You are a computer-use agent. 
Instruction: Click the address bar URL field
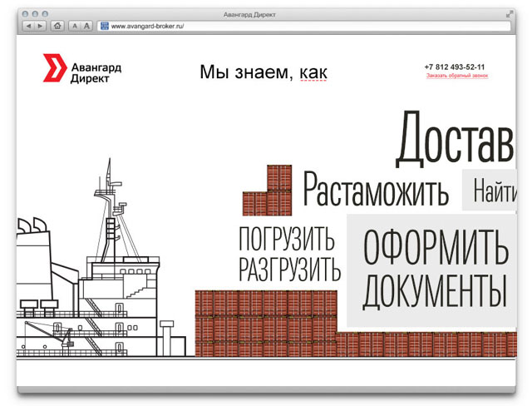(x=299, y=26)
